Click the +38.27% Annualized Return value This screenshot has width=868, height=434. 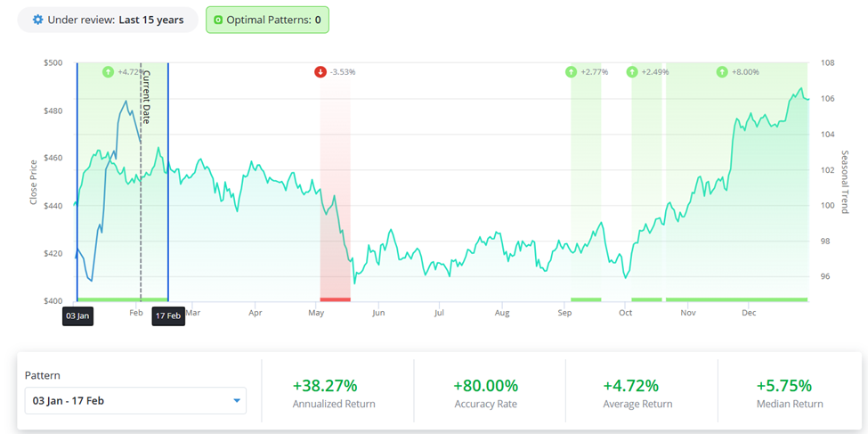(325, 385)
